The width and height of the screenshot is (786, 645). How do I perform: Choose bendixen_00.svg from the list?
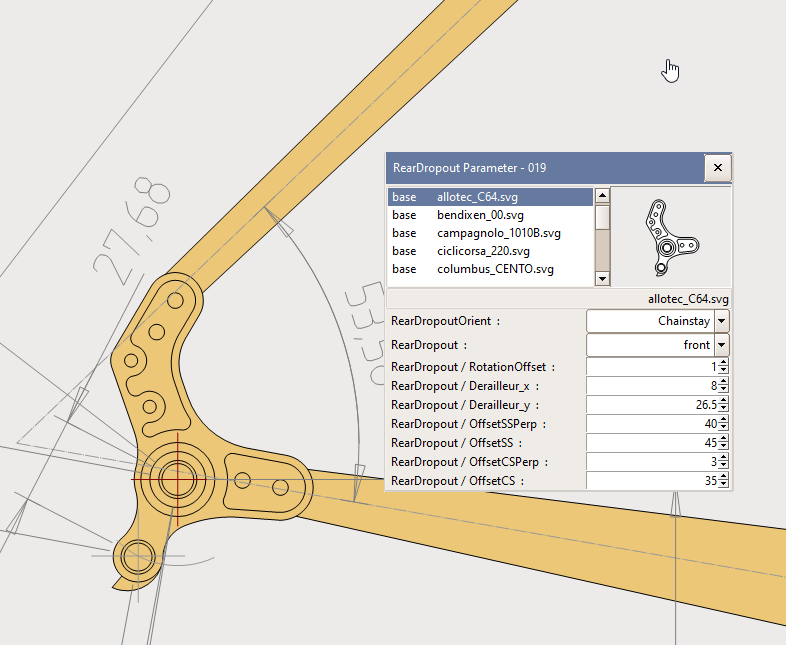click(x=480, y=215)
